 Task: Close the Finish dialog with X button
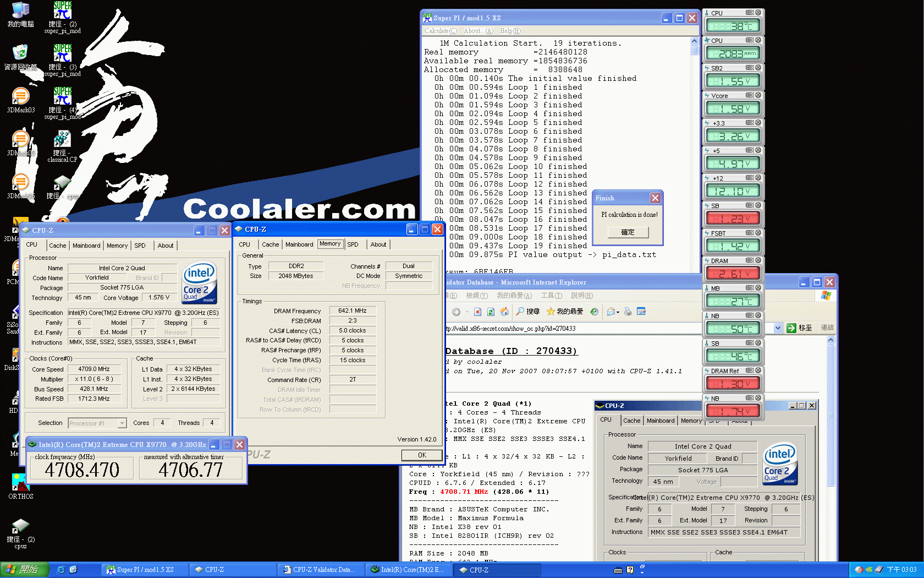coord(655,198)
